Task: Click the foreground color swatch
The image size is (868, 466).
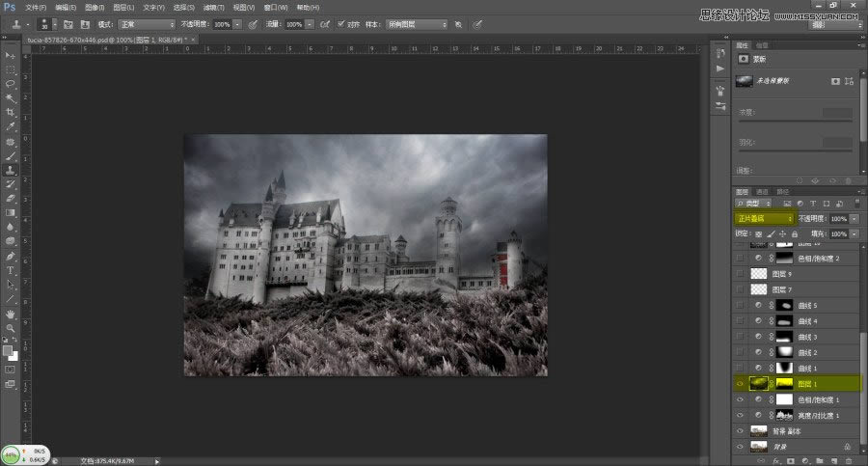Action: (x=8, y=349)
